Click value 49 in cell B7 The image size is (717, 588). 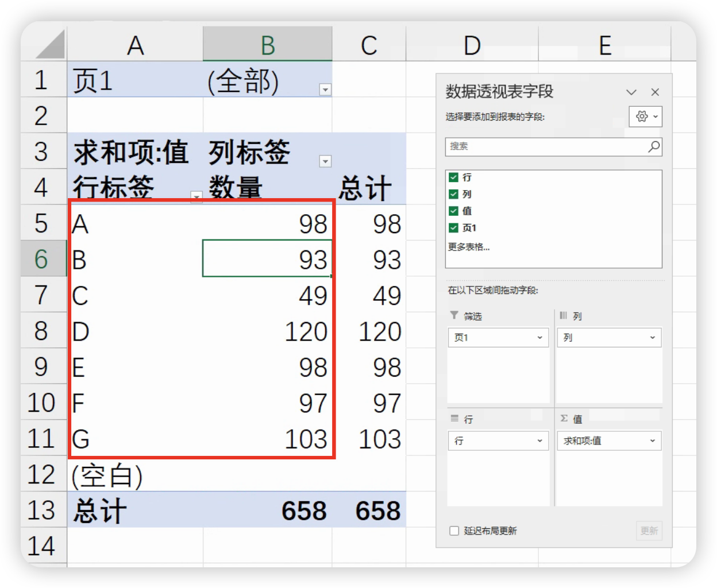268,295
